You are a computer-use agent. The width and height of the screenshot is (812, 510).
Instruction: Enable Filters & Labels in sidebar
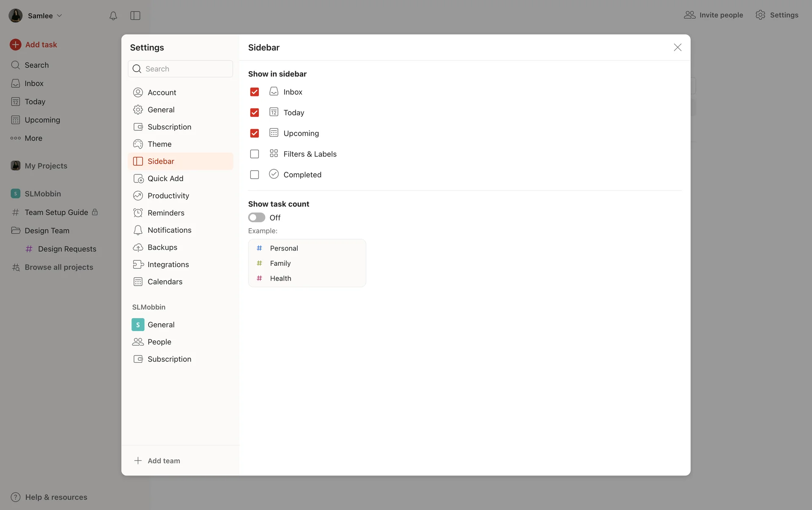pos(254,154)
